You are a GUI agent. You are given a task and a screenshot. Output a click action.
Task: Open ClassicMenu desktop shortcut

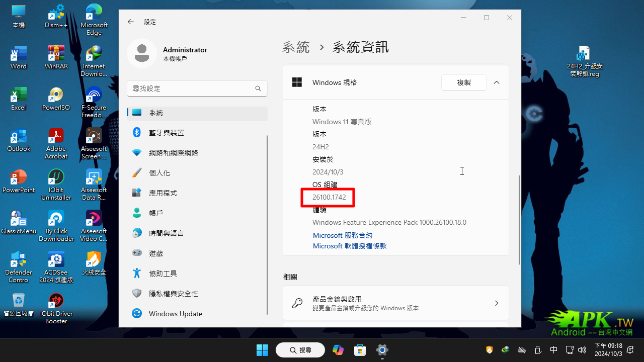pyautogui.click(x=19, y=222)
